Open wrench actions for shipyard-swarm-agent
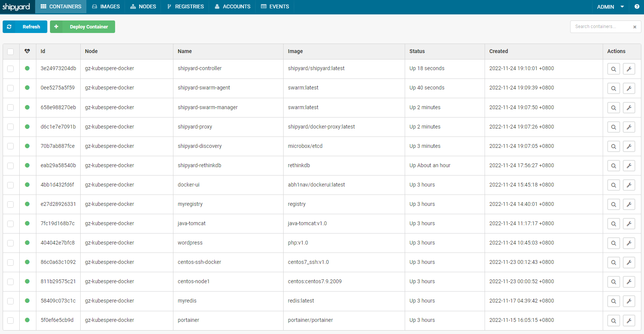Viewport: 644px width, 334px height. (x=629, y=88)
